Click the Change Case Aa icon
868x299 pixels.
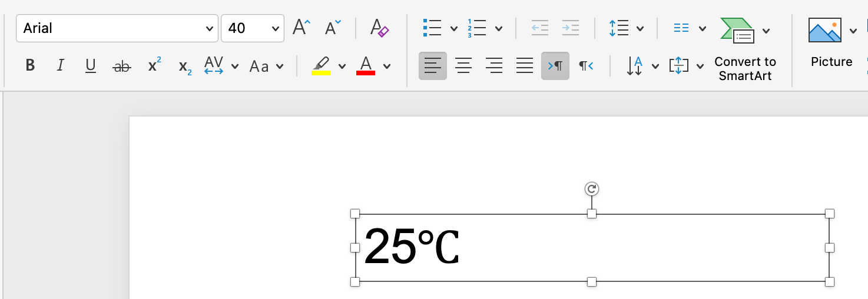[x=259, y=67]
